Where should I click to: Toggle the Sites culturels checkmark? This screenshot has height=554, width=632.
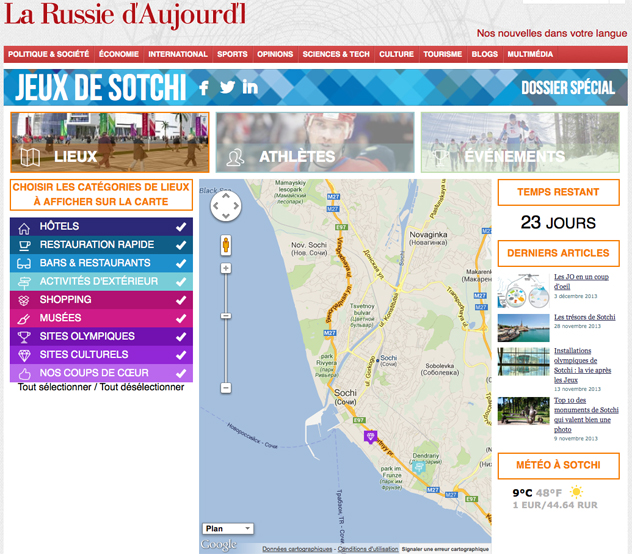(x=181, y=355)
